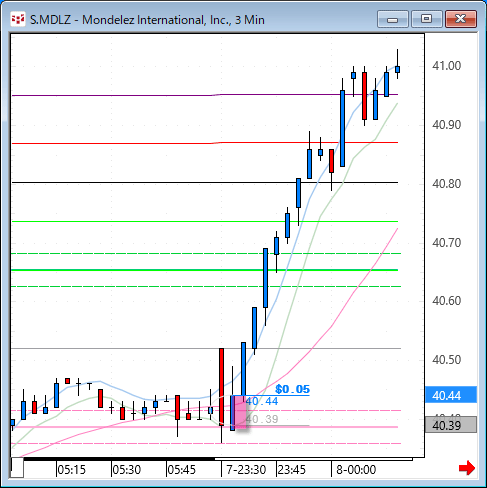The image size is (487, 488).
Task: Click the tall red candle before 7-23:30
Action: coord(221,387)
